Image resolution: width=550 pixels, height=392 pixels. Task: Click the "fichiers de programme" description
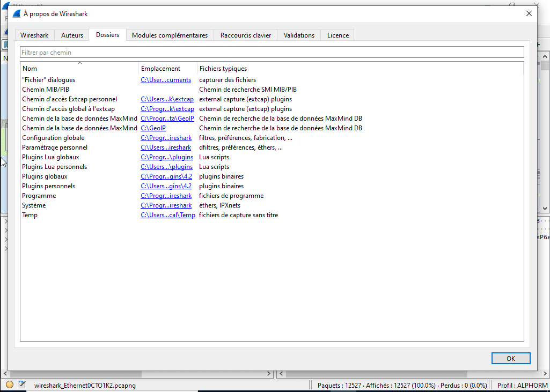[x=231, y=196]
